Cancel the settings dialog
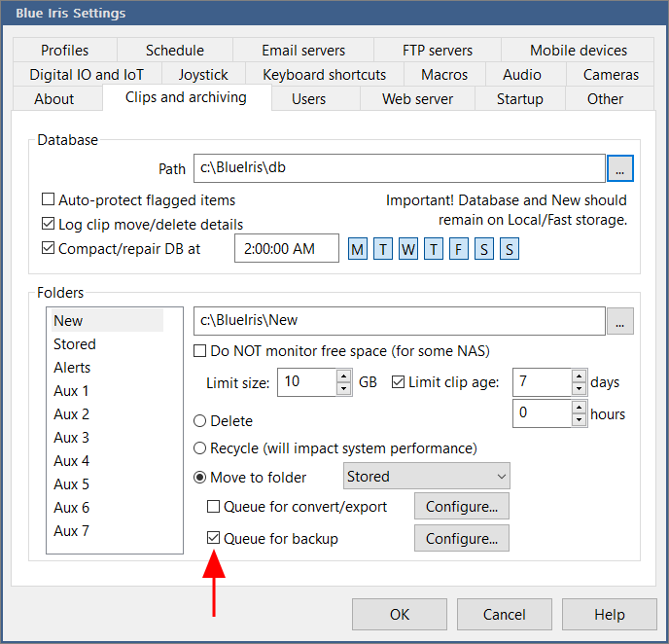Image resolution: width=669 pixels, height=644 pixels. tap(505, 614)
